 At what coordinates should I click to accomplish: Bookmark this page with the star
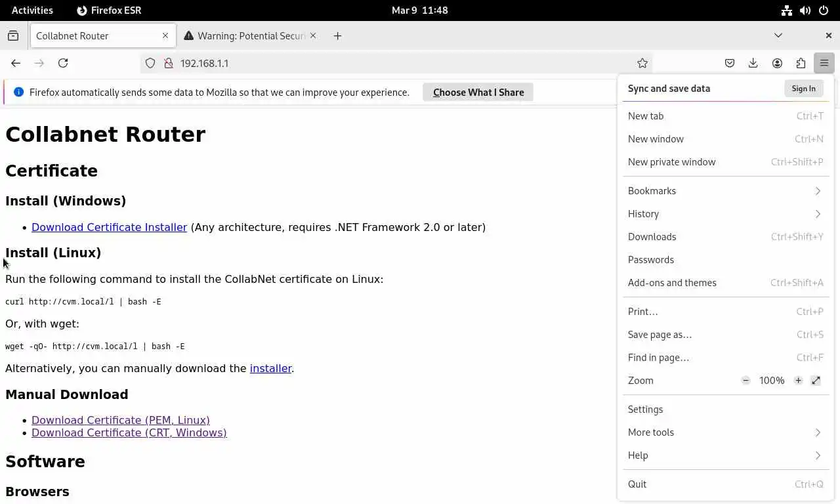pyautogui.click(x=642, y=63)
